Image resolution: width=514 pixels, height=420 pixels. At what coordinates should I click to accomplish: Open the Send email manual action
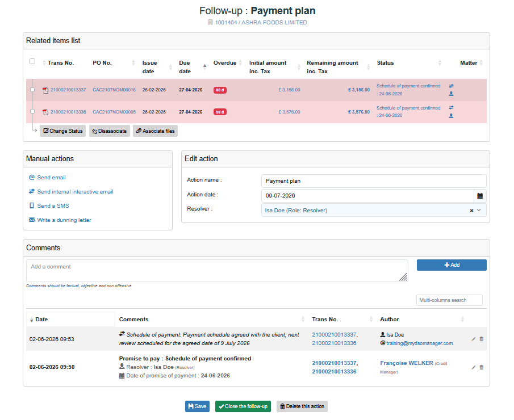(51, 178)
